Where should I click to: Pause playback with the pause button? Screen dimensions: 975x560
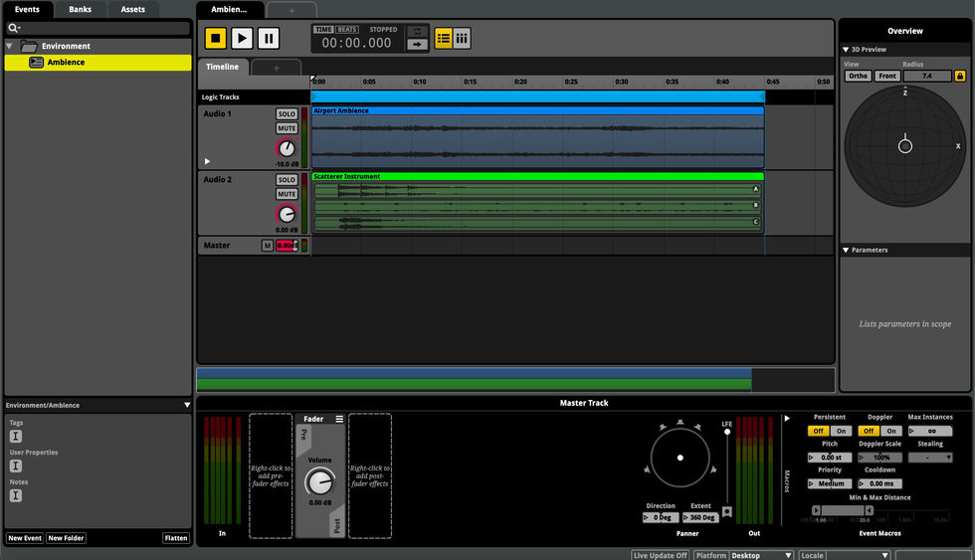click(x=268, y=38)
